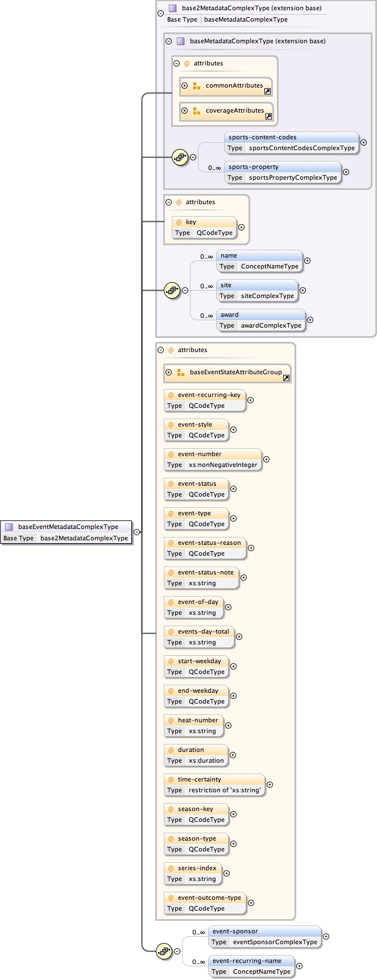Click the eventSponsorComplexType type label

[x=275, y=942]
